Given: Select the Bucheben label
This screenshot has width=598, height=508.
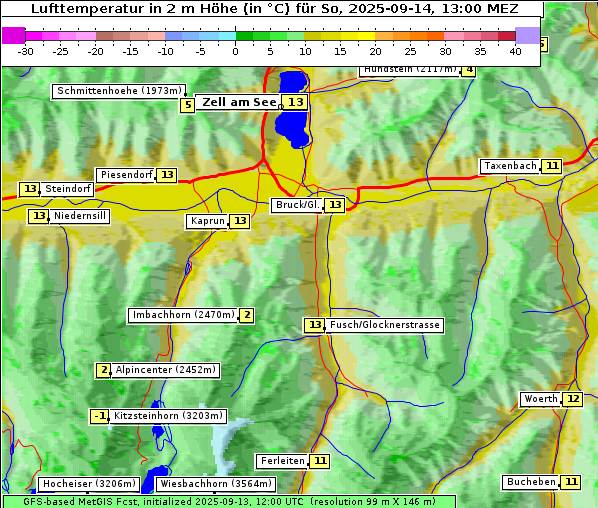Looking at the screenshot, I should [531, 482].
